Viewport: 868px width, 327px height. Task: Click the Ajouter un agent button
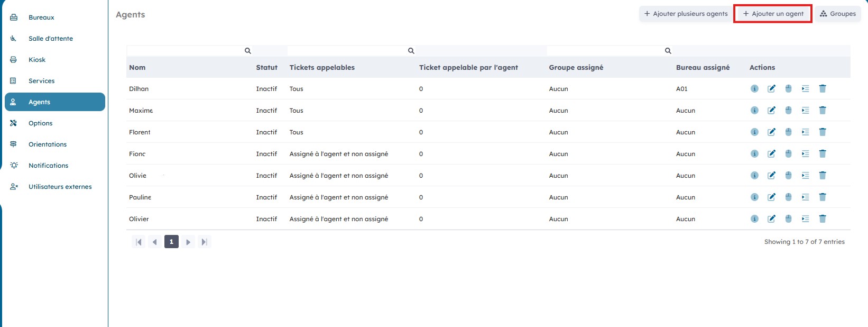pos(773,14)
